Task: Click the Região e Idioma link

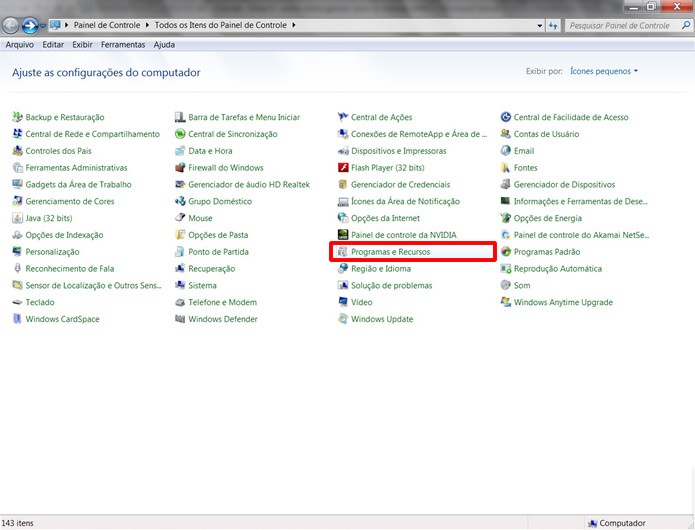Action: coord(381,269)
